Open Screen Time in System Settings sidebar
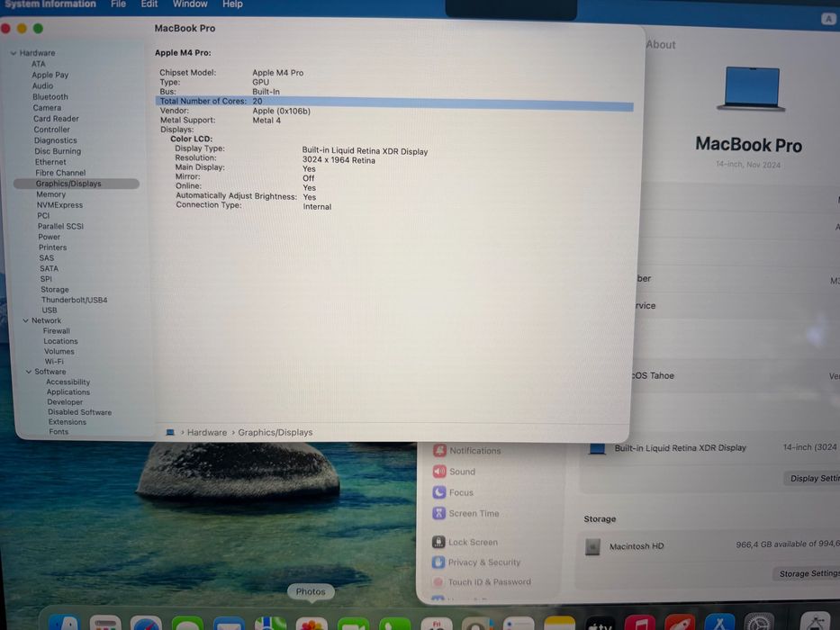The height and width of the screenshot is (630, 840). coord(466,513)
